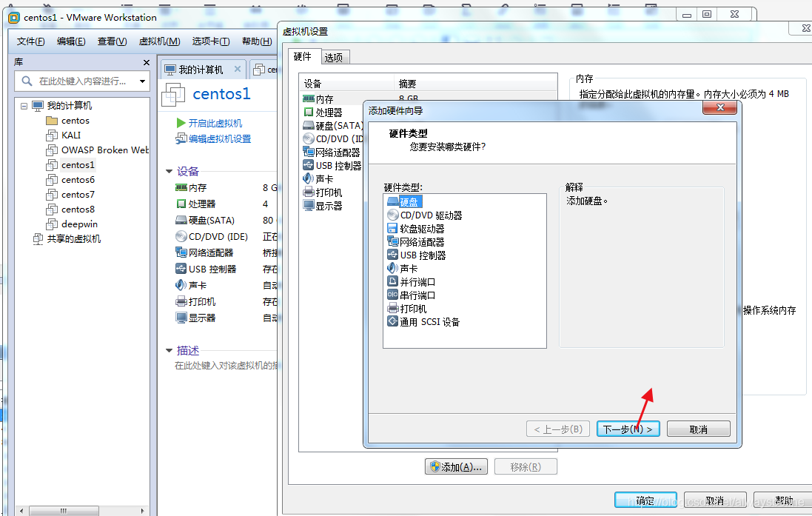Select centos folder in library tree

[x=68, y=121]
